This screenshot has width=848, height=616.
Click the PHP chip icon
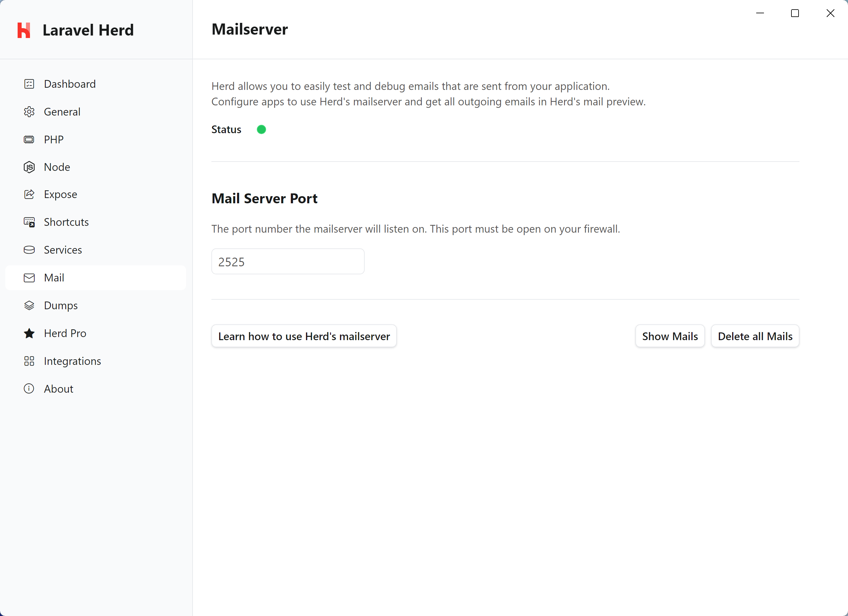coord(29,139)
